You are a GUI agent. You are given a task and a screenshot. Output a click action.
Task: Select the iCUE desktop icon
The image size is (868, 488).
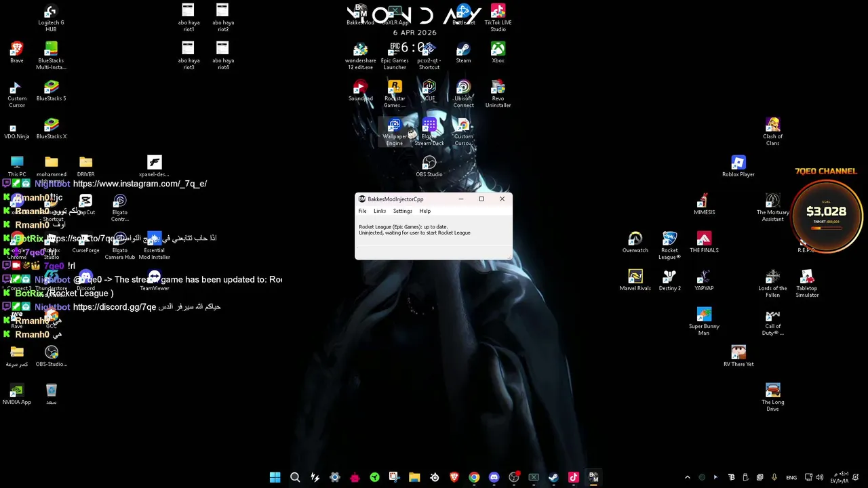429,91
